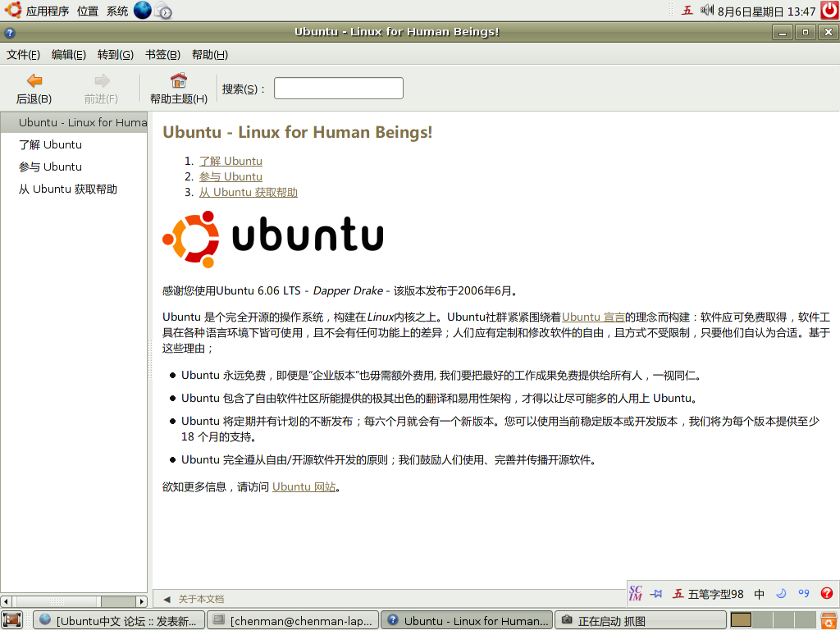Open the 应用程序 panel menu
This screenshot has width=840, height=630.
[x=47, y=11]
